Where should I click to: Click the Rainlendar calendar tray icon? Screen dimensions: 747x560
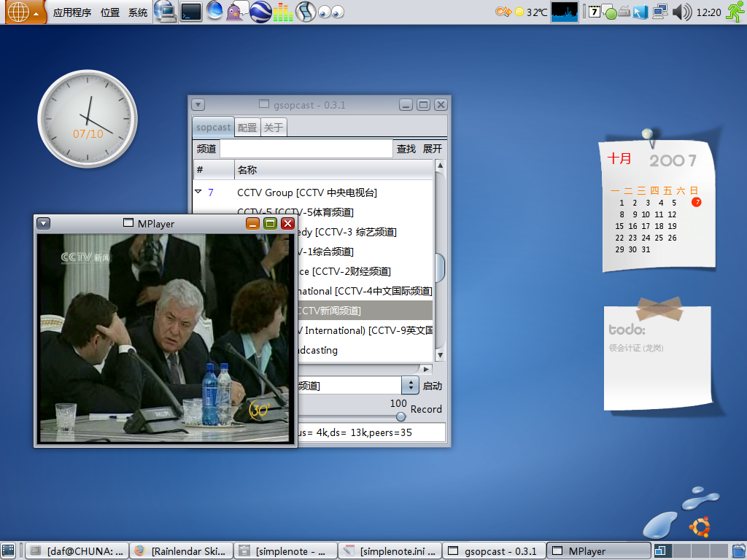point(594,12)
